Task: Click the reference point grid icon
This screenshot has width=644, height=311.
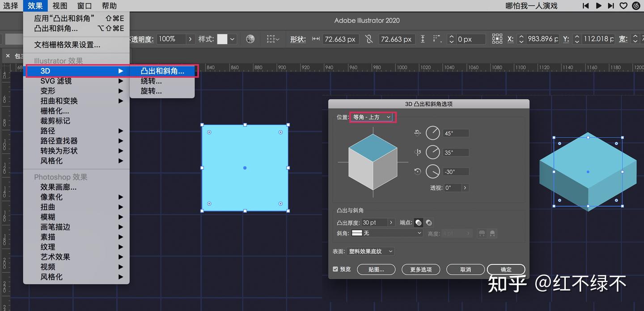Action: 497,39
